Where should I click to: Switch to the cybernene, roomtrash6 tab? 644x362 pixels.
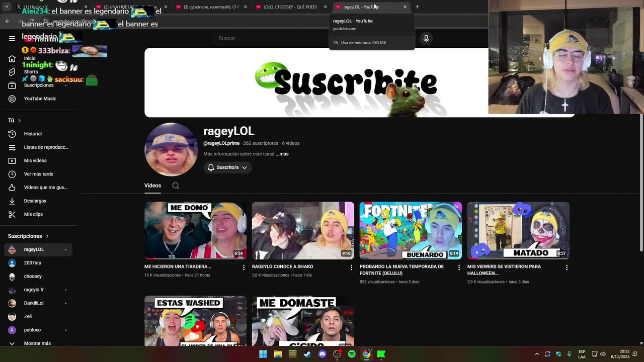[212, 7]
